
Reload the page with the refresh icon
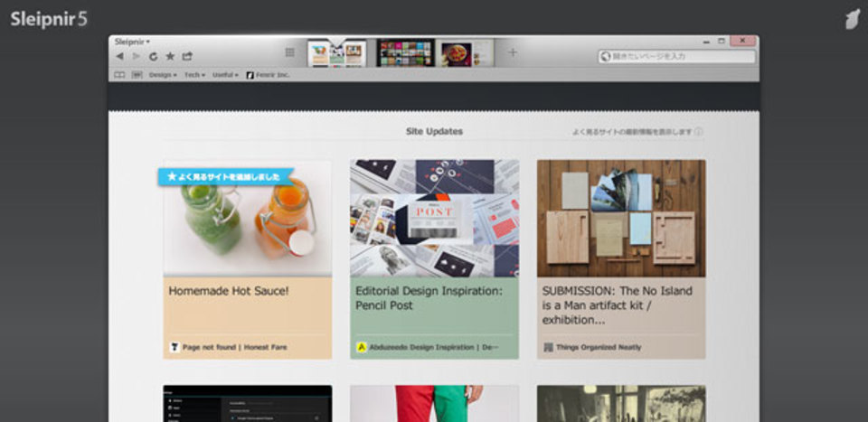coord(154,56)
